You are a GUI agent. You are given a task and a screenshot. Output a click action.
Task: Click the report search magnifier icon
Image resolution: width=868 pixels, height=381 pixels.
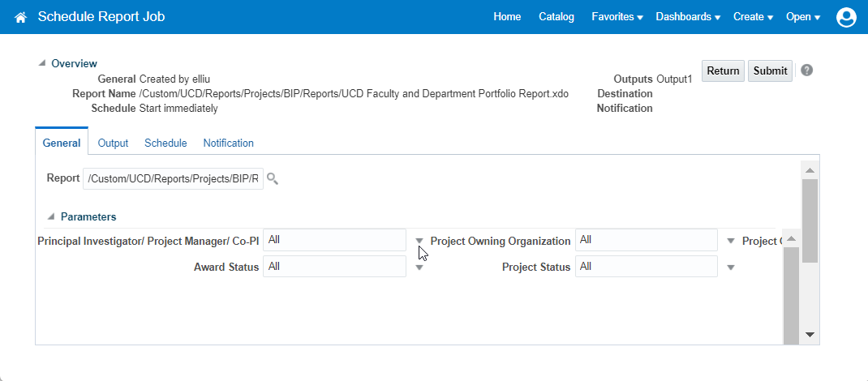click(273, 179)
